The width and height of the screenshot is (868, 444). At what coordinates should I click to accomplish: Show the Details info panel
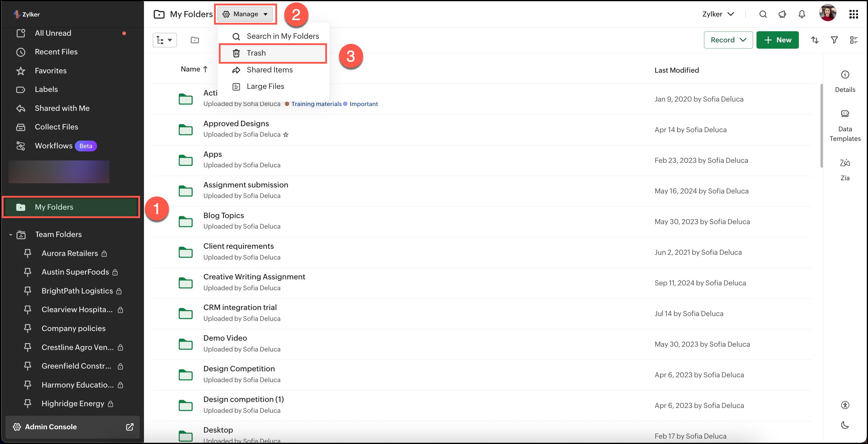click(x=845, y=75)
